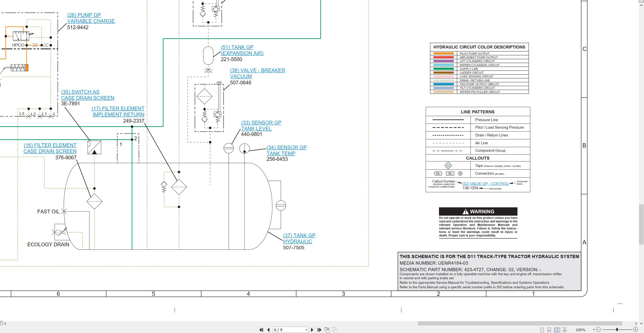Screen dimensions: 644x333
Task: Click the Pilot / Load Sensing Pressure entry
Action: (499, 127)
